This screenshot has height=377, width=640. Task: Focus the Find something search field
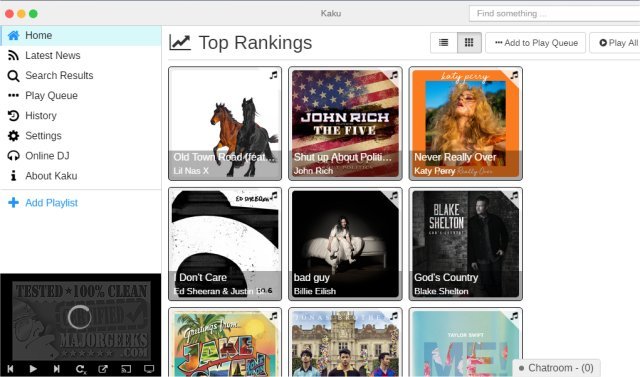click(x=554, y=13)
